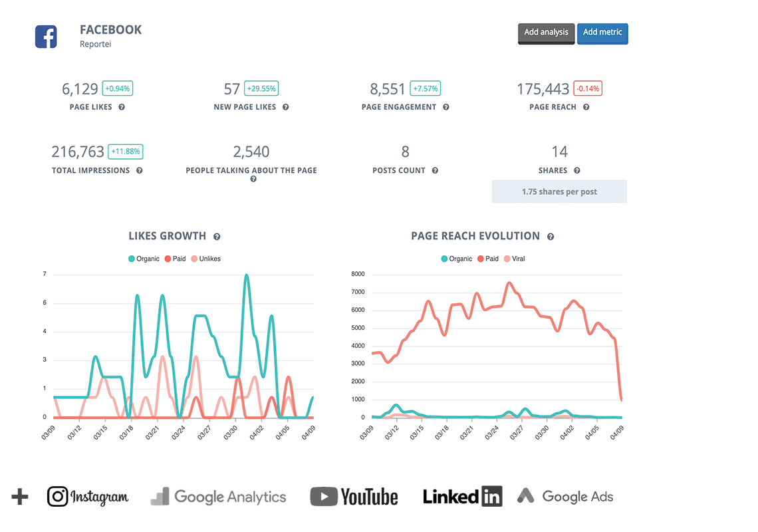
Task: Click the Add analysis button
Action: tap(546, 33)
